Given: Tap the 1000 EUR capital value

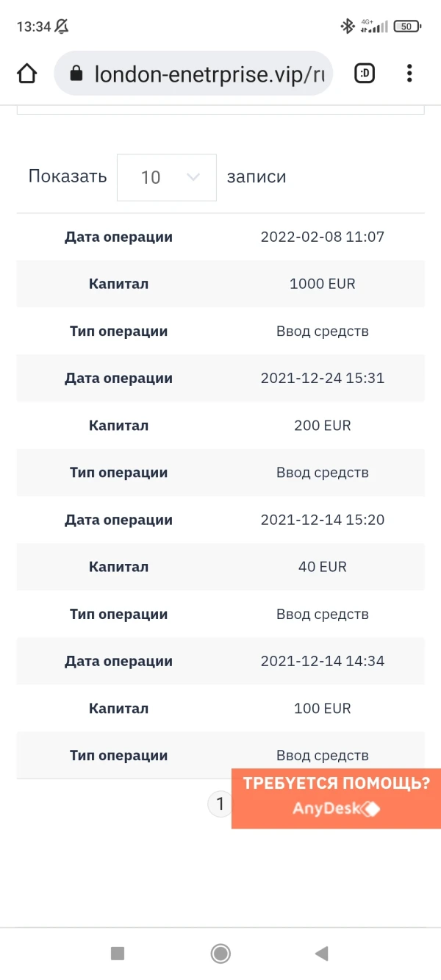Looking at the screenshot, I should click(323, 284).
